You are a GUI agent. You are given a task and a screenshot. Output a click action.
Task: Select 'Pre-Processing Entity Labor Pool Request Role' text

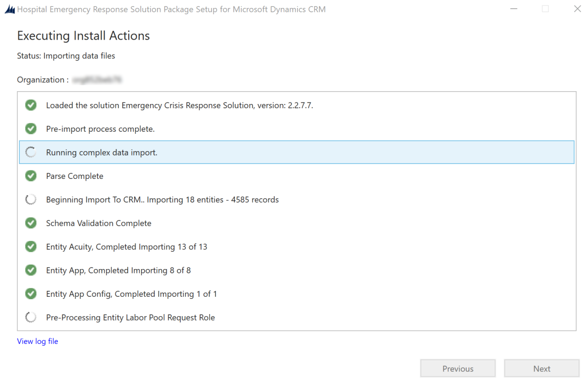click(x=130, y=318)
